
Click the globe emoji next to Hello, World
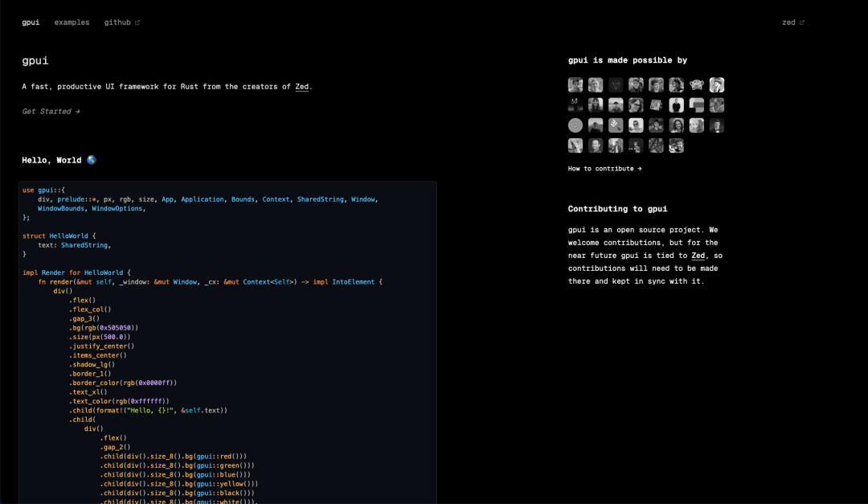click(92, 159)
